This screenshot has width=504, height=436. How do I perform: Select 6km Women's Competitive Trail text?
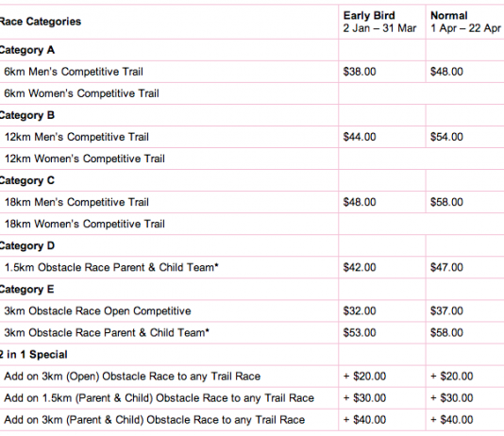81,93
